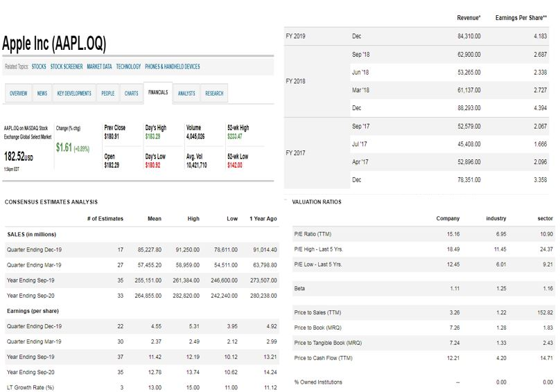The image size is (560, 392).
Task: Click sales Year Ending Sep-19 mean 255,151.00
Action: pyautogui.click(x=148, y=280)
